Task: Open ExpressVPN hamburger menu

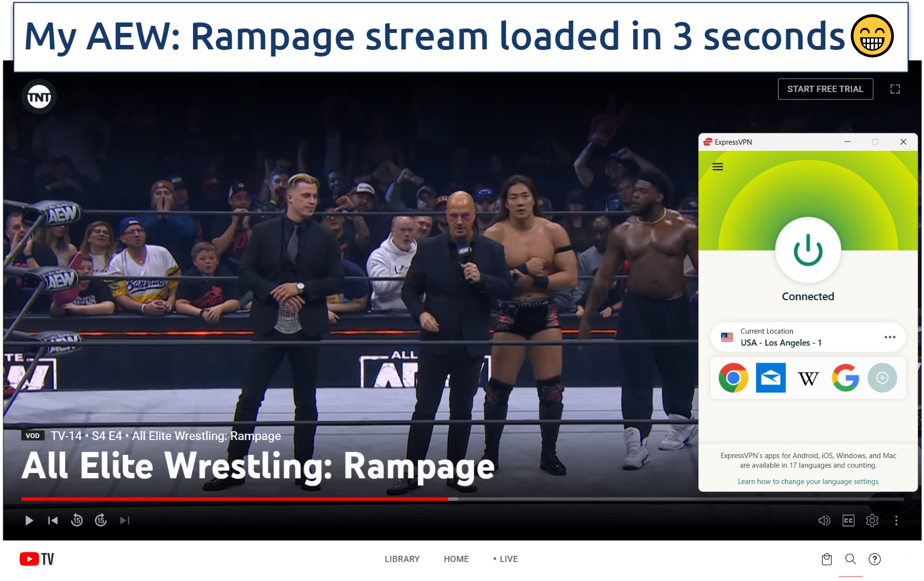Action: [x=717, y=167]
